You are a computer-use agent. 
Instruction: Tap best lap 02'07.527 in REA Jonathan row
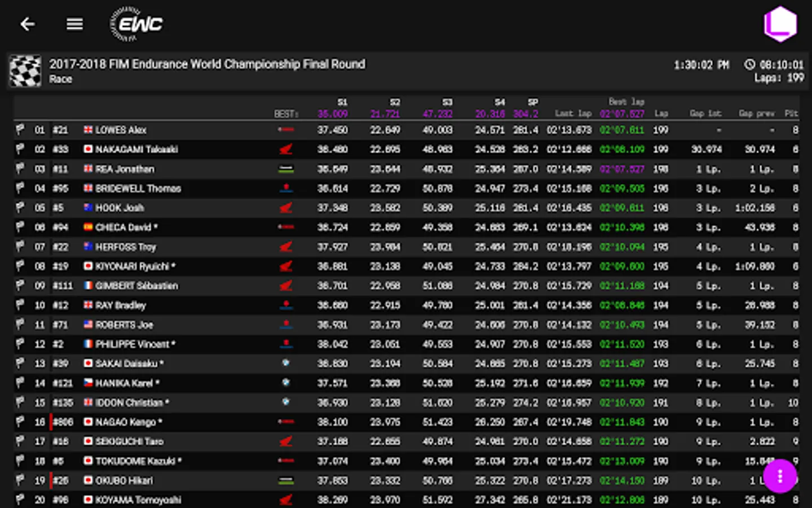pos(622,169)
